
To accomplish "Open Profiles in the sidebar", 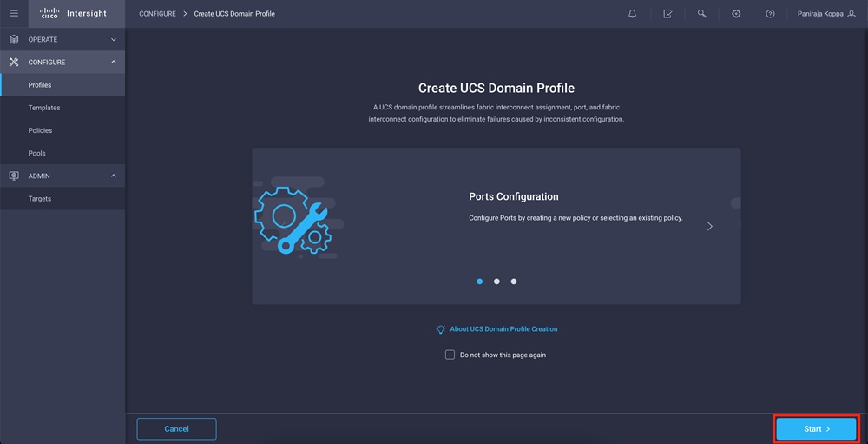I will pos(62,85).
